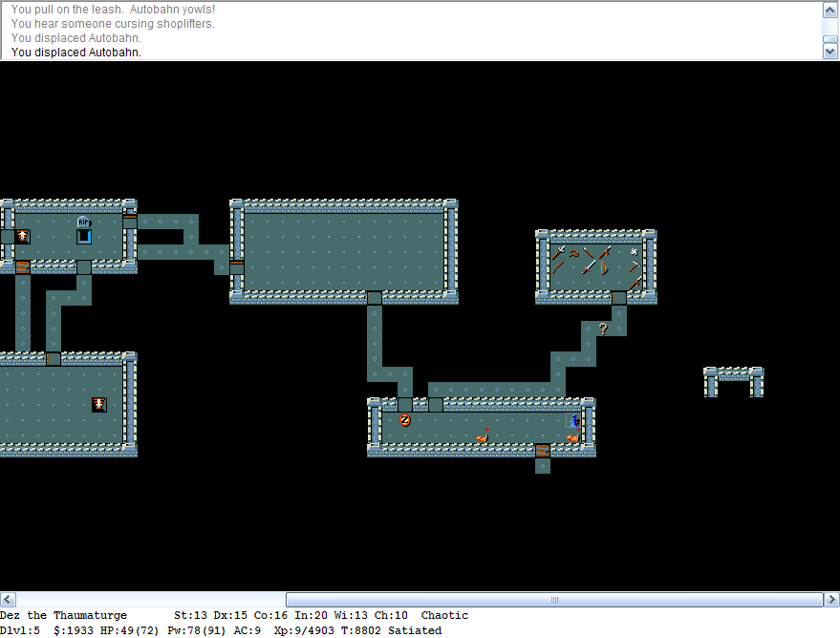The image size is (840, 638).
Task: Click the orange cat in the room's middle
Action: coord(483,436)
